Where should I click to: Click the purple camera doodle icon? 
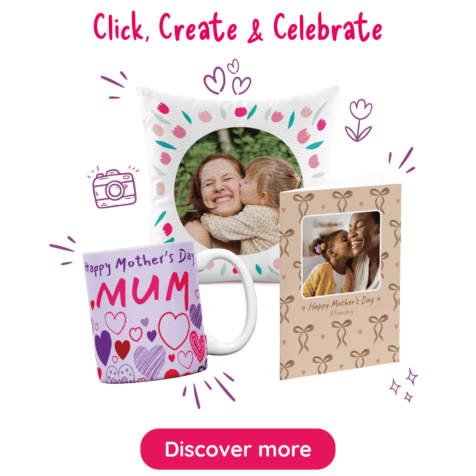[114, 188]
